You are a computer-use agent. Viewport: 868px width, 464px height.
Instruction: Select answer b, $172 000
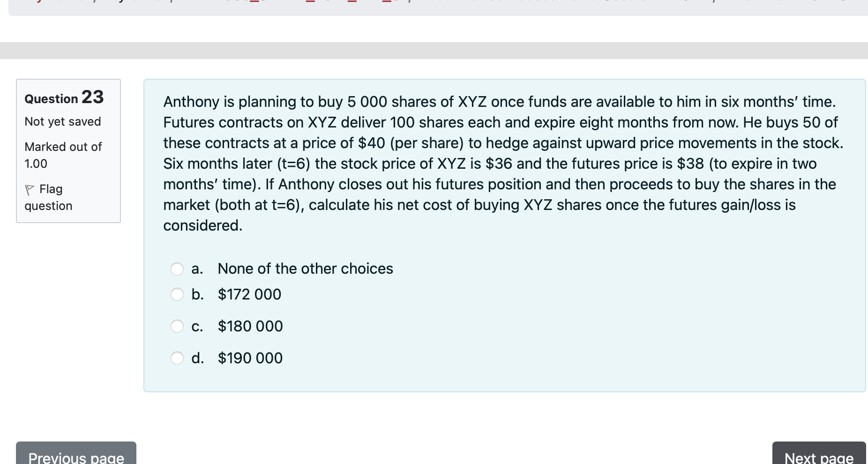point(177,294)
